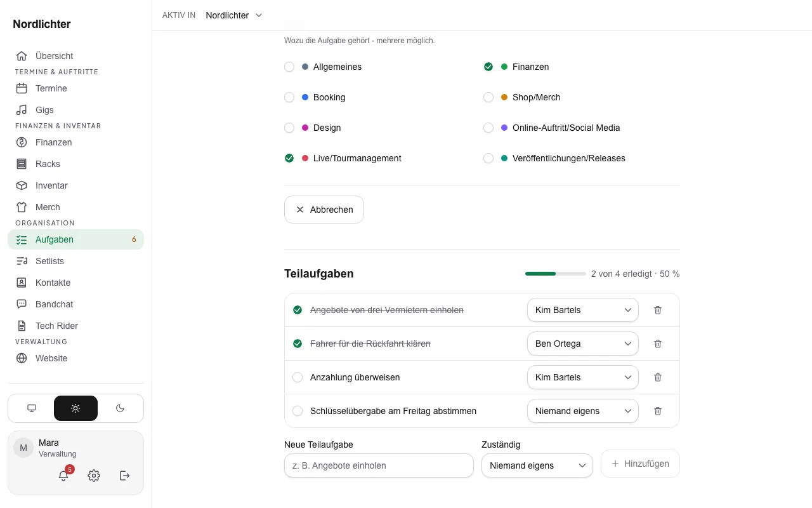Uncheck the Finanzen category
The height and width of the screenshot is (508, 812).
point(488,67)
